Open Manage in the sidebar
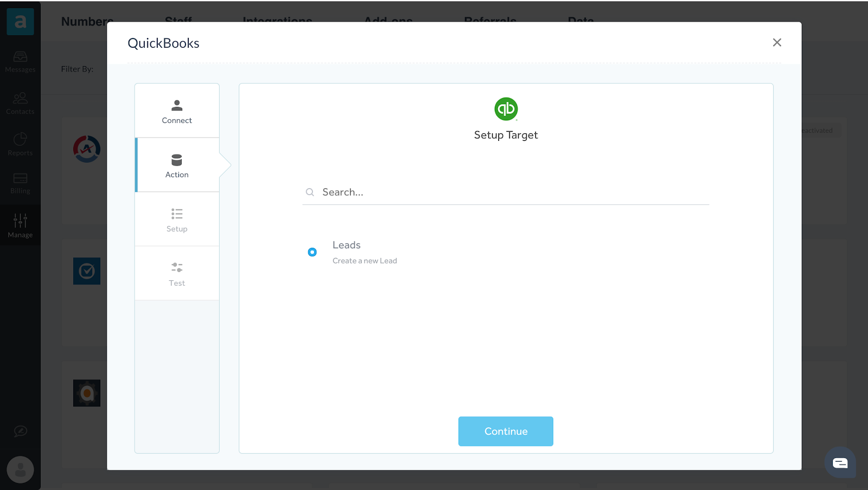The width and height of the screenshot is (868, 490). pos(20,226)
